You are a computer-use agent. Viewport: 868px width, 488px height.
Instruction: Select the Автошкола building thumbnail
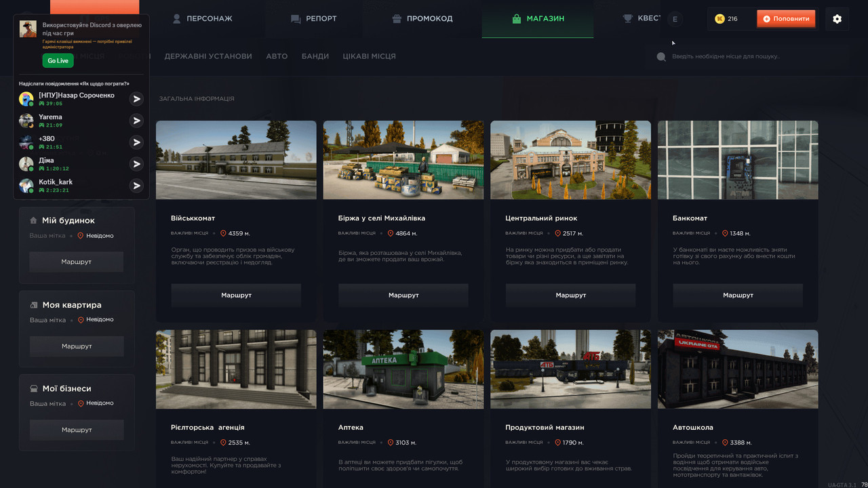point(738,369)
